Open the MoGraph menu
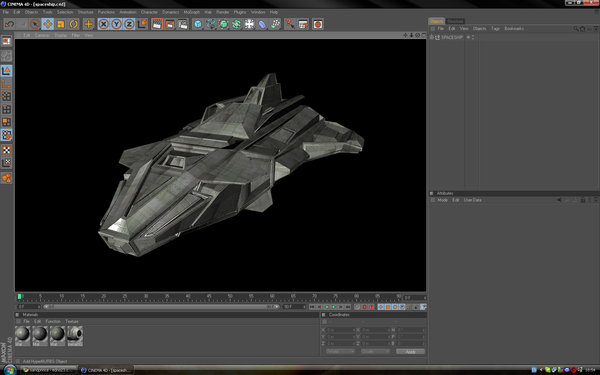The width and height of the screenshot is (600, 375). 191,12
